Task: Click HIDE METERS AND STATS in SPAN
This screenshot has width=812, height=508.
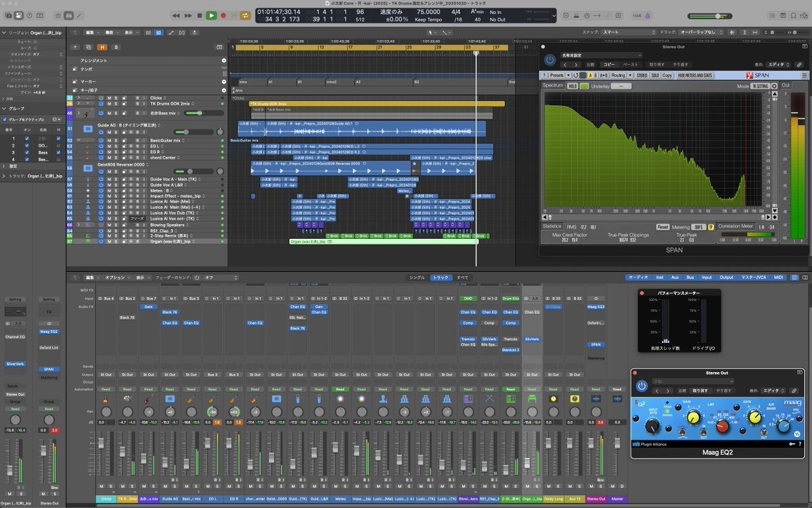Action: [695, 75]
